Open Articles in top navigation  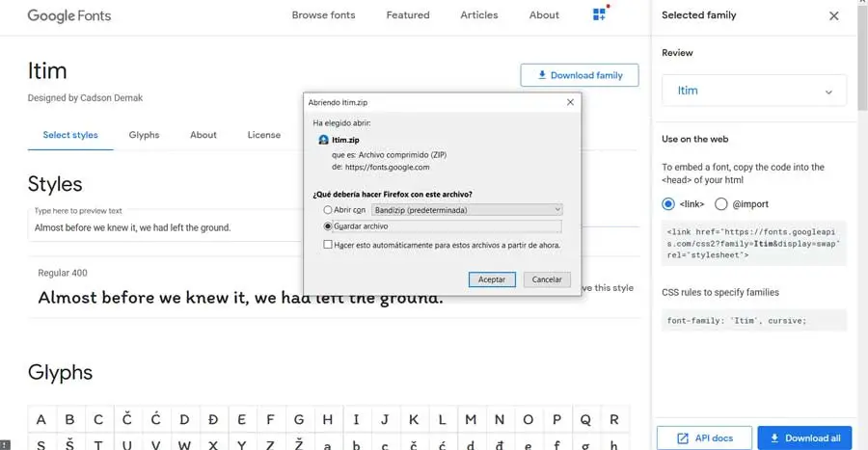coord(478,14)
